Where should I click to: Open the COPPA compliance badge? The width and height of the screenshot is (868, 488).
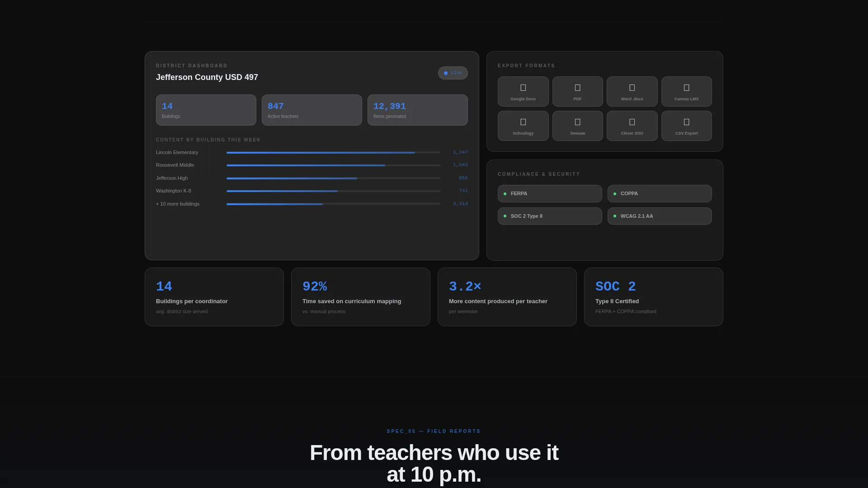[x=660, y=193]
